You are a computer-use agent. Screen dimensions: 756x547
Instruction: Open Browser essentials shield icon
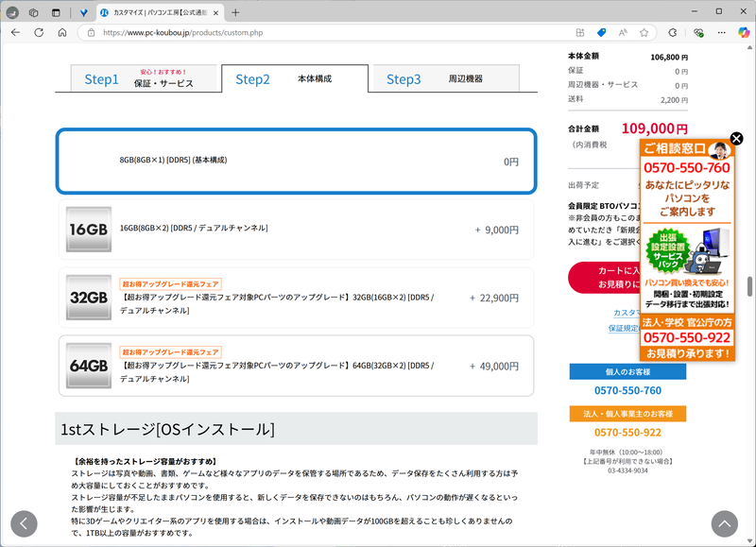click(x=699, y=32)
